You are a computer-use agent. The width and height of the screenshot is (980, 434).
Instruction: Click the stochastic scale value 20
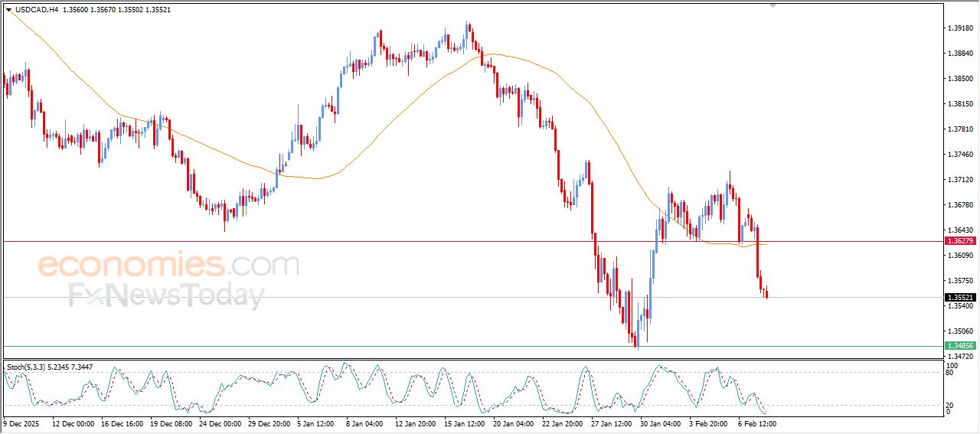[951, 405]
